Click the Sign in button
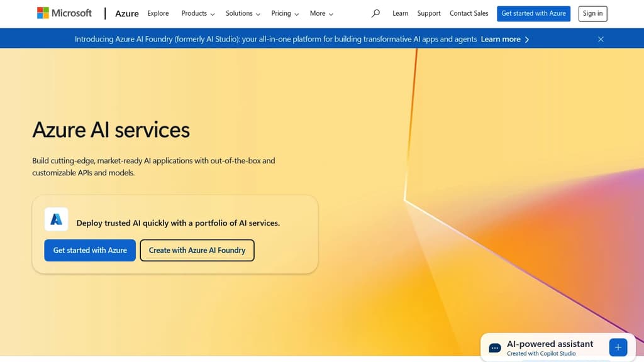The image size is (644, 362). coord(592,14)
